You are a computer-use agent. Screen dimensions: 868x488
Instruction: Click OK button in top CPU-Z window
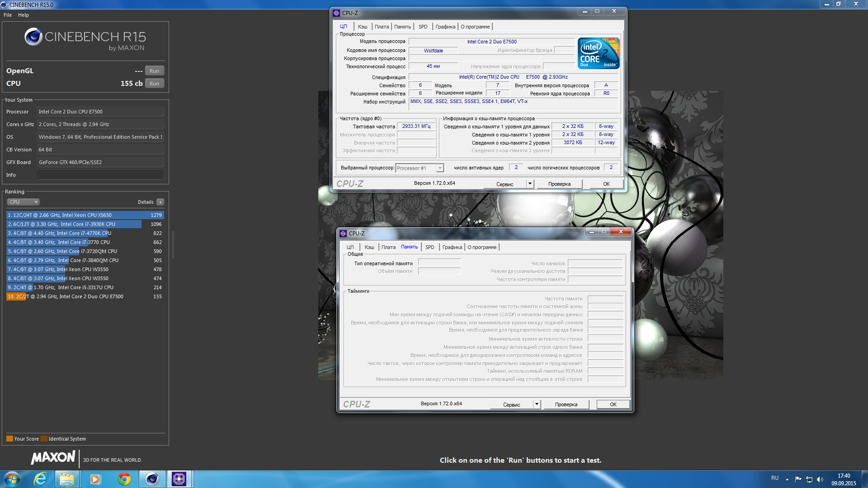pyautogui.click(x=606, y=184)
